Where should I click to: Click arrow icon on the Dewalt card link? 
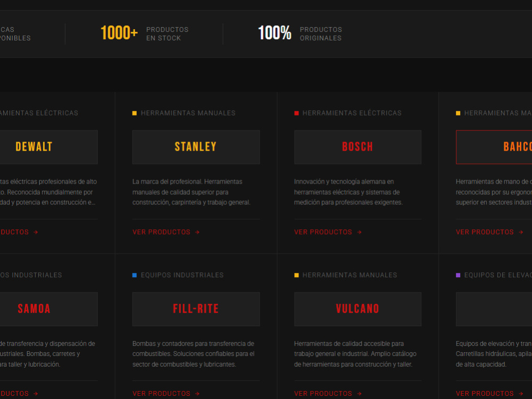[x=36, y=232]
